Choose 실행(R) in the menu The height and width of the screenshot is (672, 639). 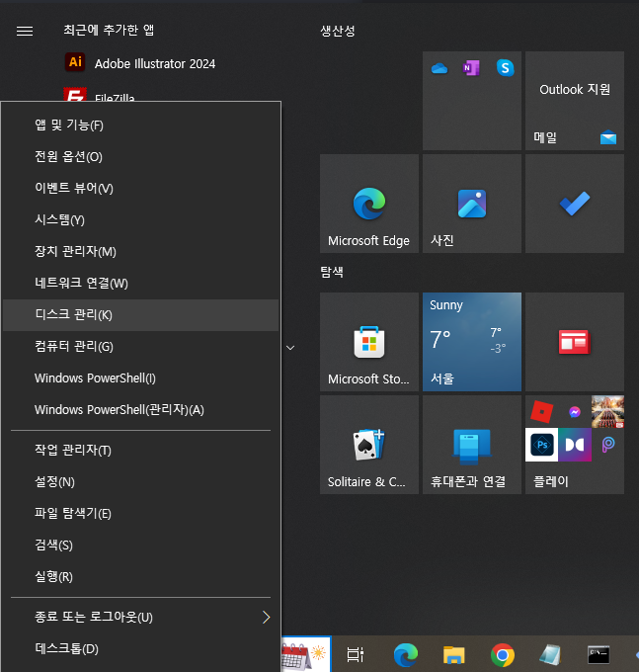(x=141, y=577)
